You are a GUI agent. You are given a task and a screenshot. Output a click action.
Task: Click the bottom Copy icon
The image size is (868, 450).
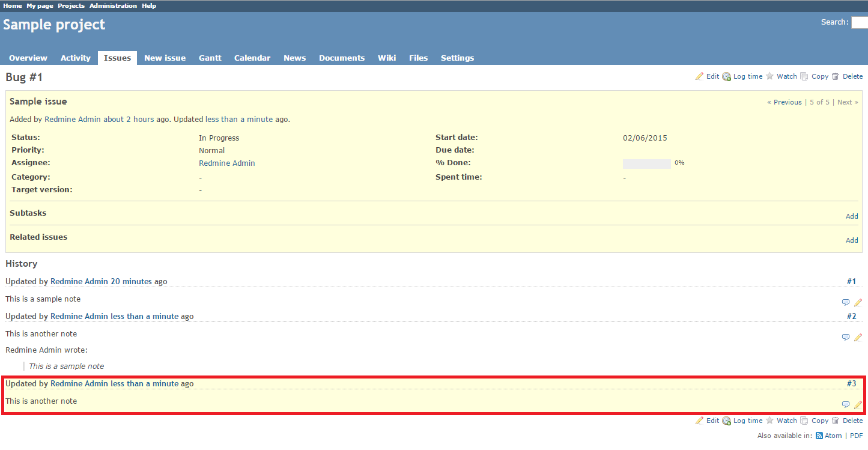tap(804, 421)
